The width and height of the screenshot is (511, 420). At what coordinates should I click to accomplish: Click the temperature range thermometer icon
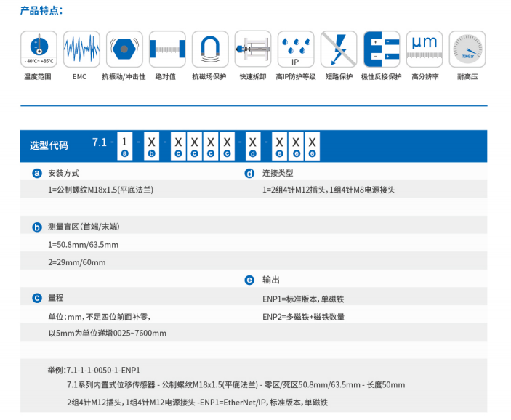point(39,49)
